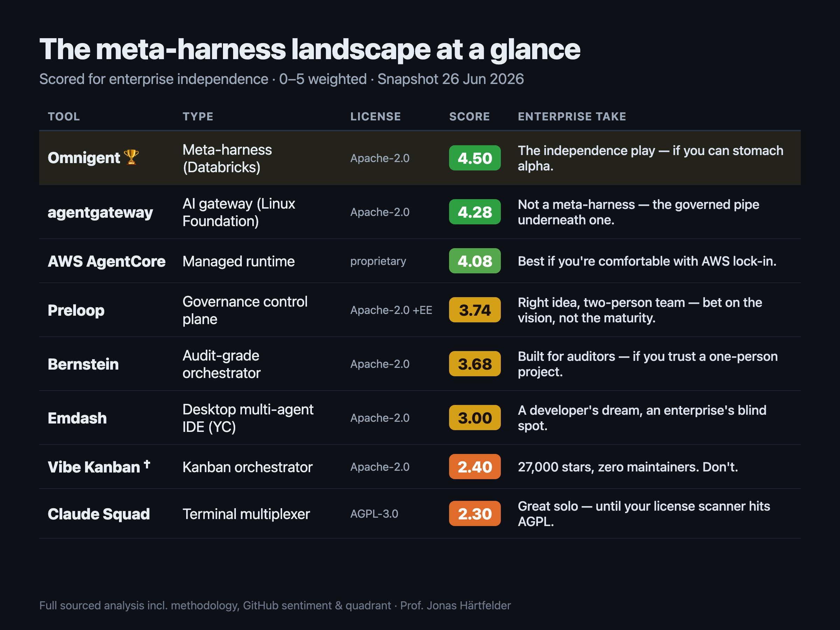
Task: Select the tool name 'Omnigent'
Action: coord(84,158)
